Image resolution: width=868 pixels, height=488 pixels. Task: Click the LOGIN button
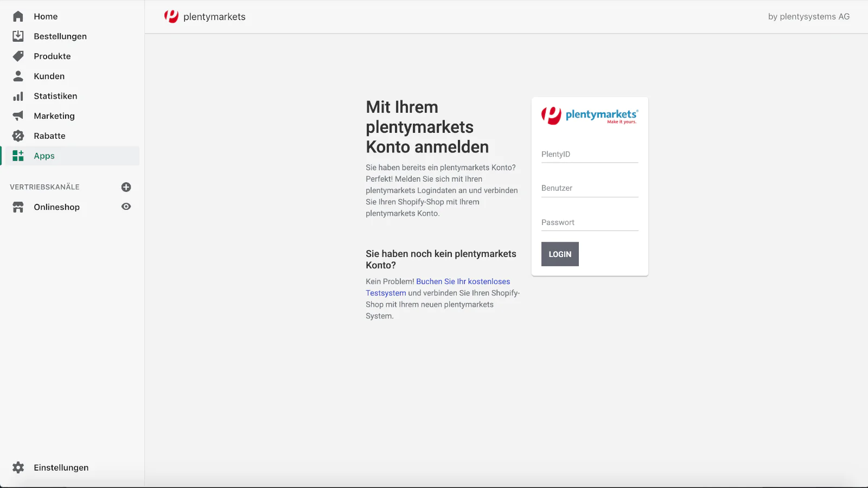click(x=560, y=254)
